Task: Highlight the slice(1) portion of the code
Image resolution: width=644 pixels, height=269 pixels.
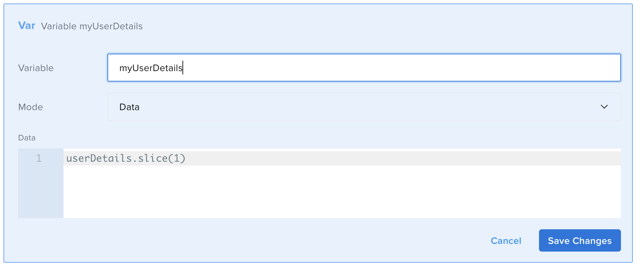Action: pyautogui.click(x=163, y=158)
